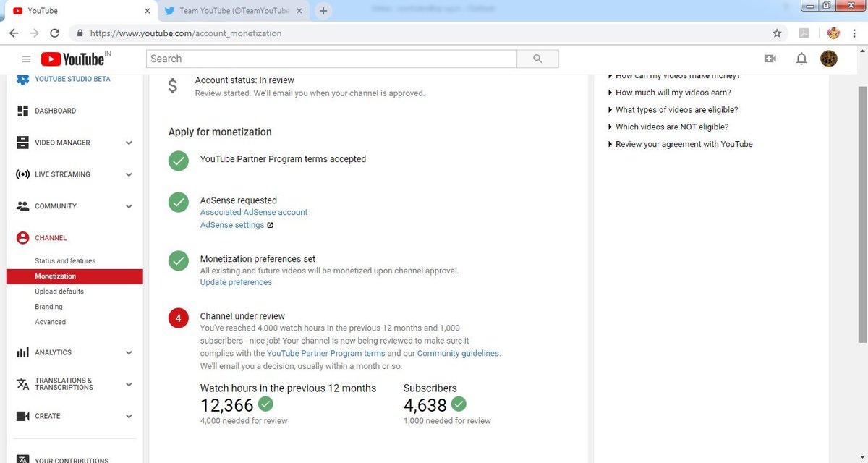Click the AdSense settings external link icon

tap(270, 225)
